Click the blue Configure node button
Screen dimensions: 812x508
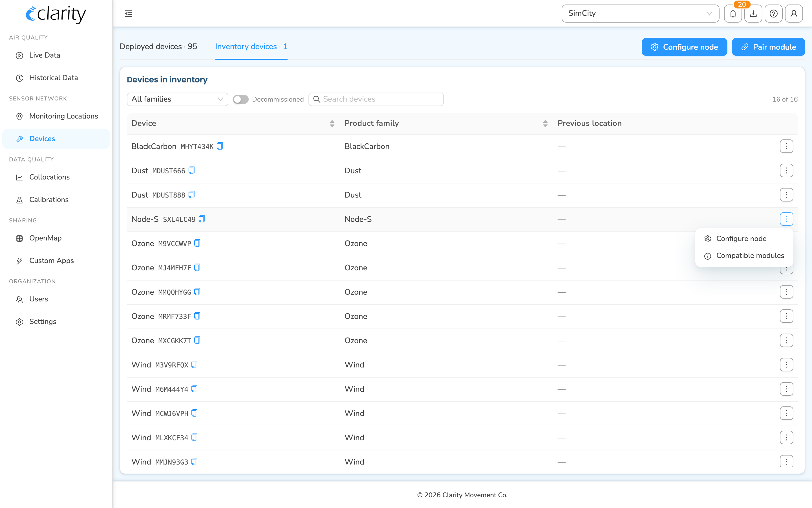pyautogui.click(x=684, y=47)
